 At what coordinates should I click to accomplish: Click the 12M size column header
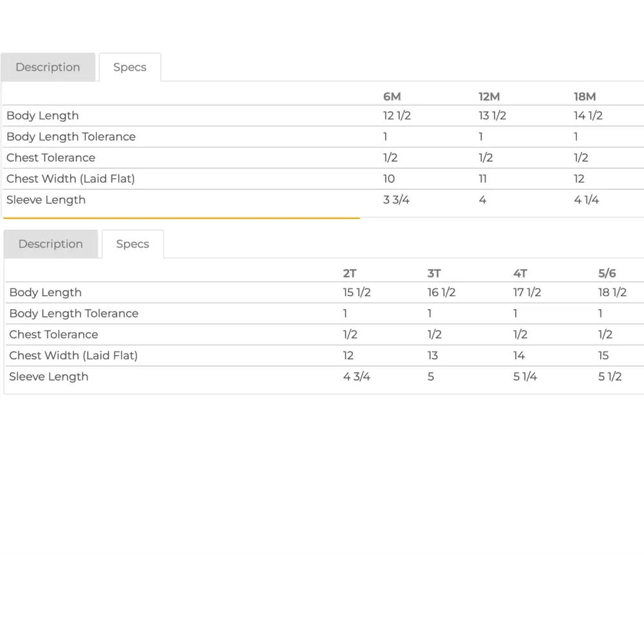tap(489, 97)
